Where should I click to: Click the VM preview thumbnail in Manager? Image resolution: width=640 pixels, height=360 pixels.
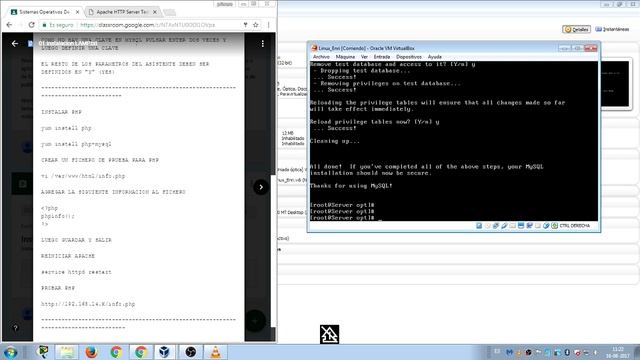(x=616, y=84)
